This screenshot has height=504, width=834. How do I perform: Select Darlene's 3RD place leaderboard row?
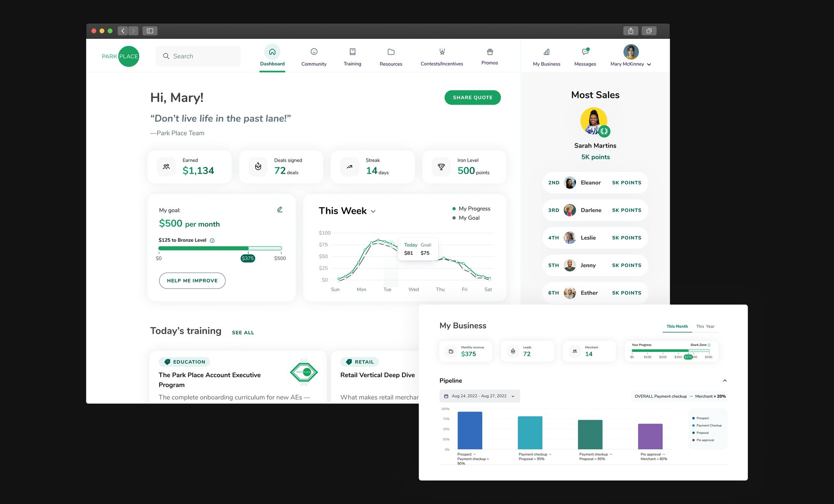pos(595,210)
